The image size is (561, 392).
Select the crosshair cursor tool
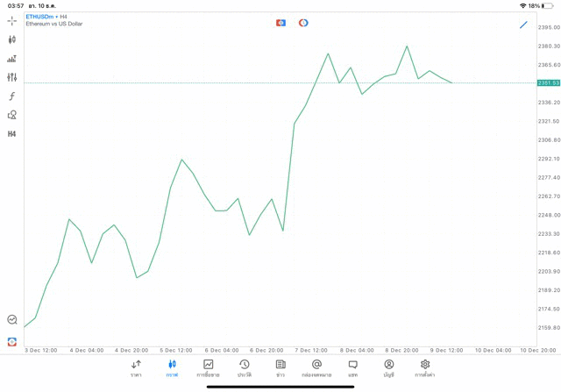point(12,20)
